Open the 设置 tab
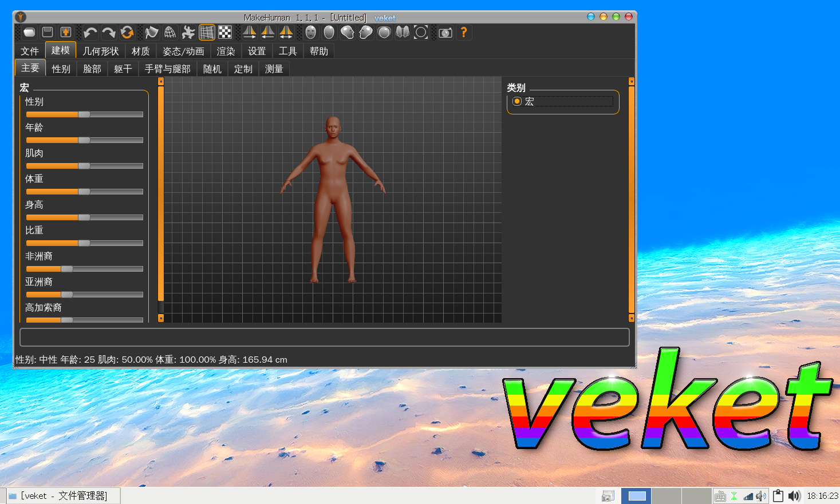The height and width of the screenshot is (504, 840). [257, 51]
